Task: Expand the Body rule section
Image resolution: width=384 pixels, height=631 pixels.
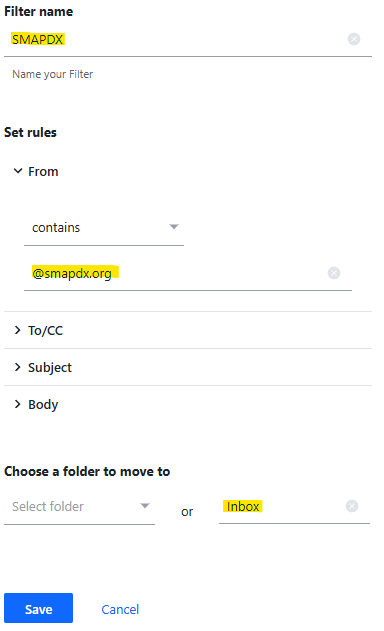Action: click(188, 404)
